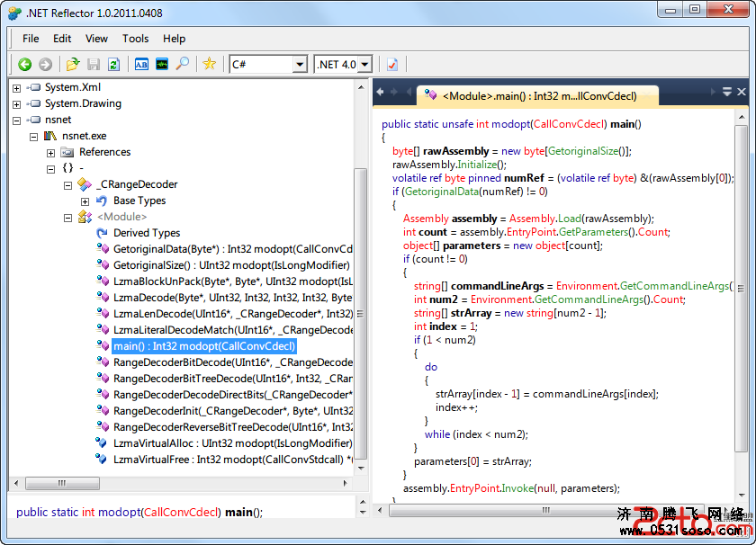Click the back arrow in the code tab strip
Viewport: 756px width, 545px height.
[380, 92]
